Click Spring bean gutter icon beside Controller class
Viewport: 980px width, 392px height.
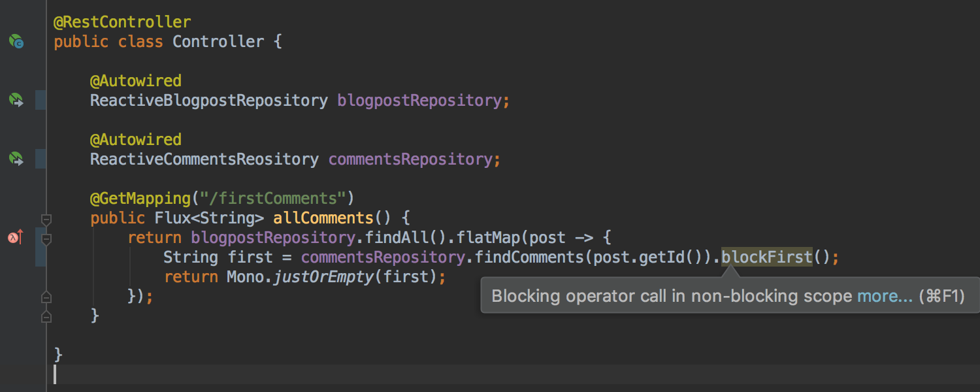click(16, 42)
